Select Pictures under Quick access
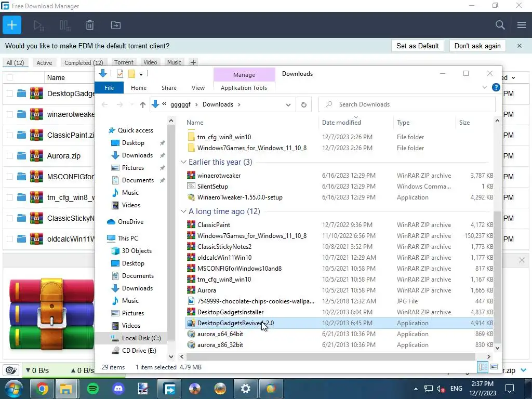 coord(132,168)
